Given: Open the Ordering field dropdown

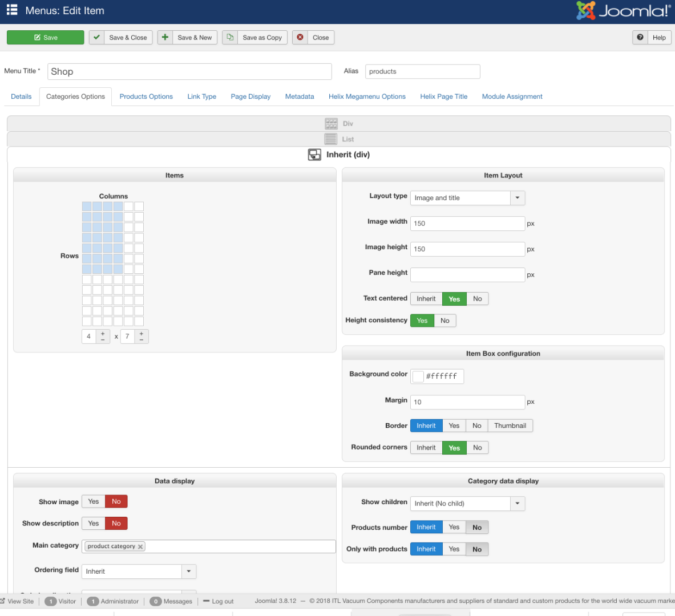Looking at the screenshot, I should pyautogui.click(x=188, y=571).
